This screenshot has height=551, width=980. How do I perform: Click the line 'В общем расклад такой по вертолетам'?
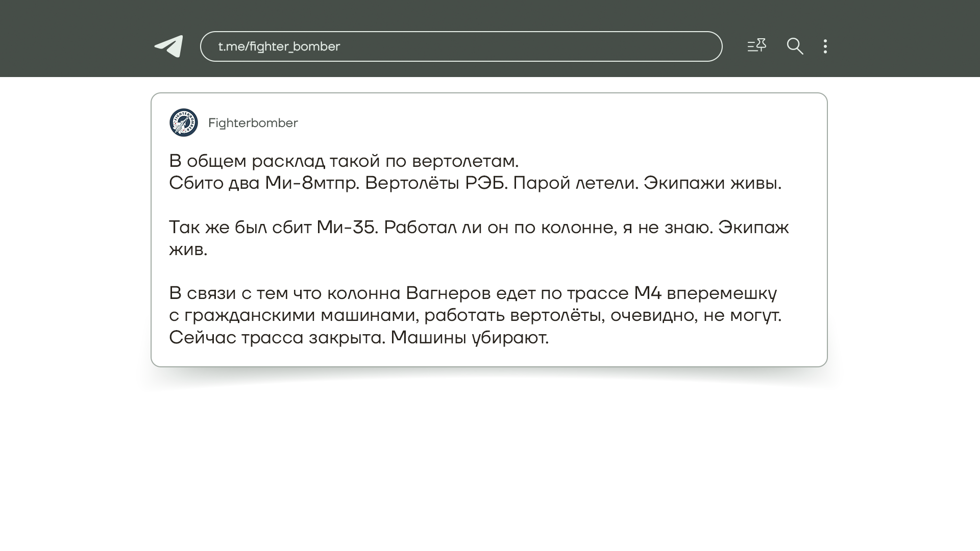coord(344,161)
